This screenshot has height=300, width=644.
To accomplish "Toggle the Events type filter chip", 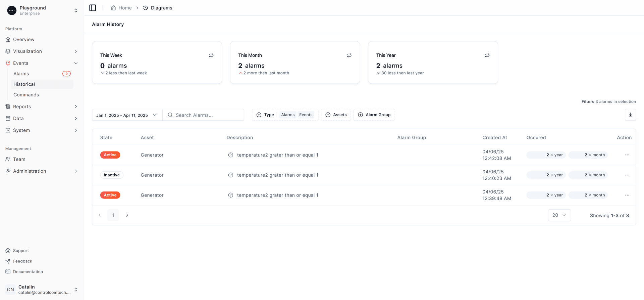I will pos(306,115).
